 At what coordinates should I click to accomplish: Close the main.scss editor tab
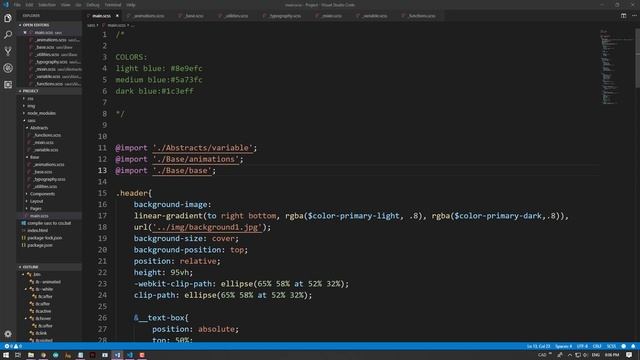pyautogui.click(x=117, y=16)
